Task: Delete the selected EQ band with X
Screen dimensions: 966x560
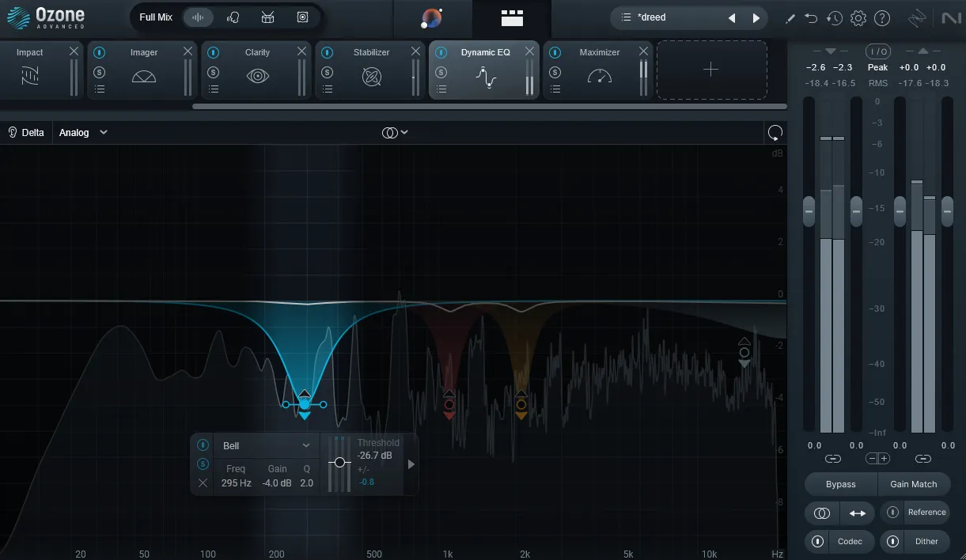Action: (x=203, y=482)
